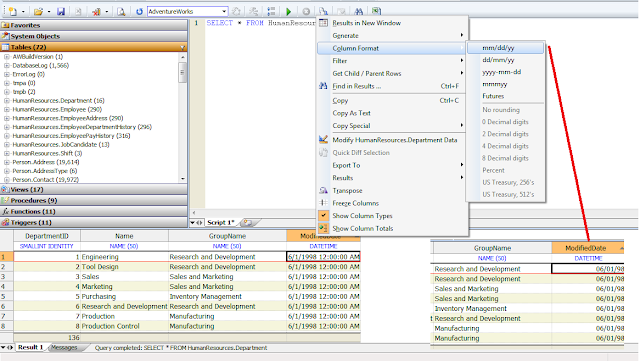Click the disconnect database icon with red X

point(96,11)
